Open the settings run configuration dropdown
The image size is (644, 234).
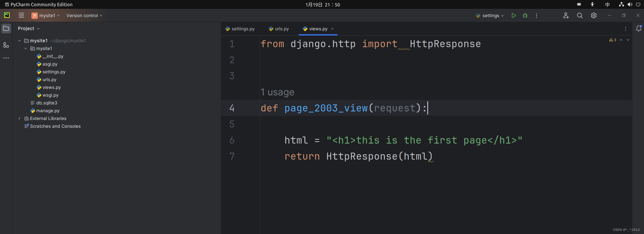(490, 16)
